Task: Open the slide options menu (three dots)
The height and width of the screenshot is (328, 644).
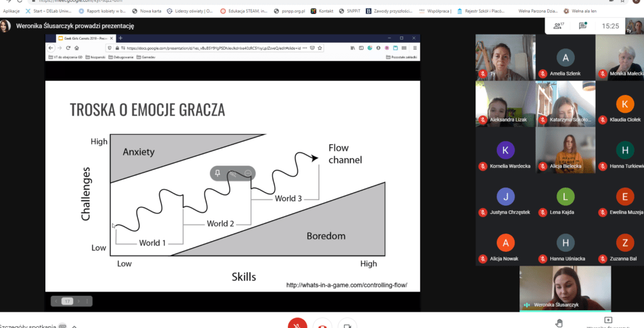Action: pos(87,302)
